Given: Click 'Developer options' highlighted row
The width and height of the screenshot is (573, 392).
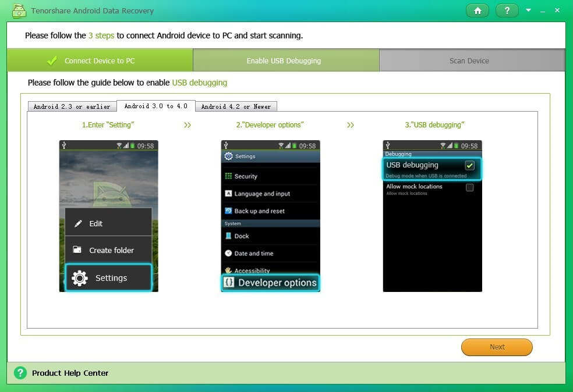Looking at the screenshot, I should coord(270,283).
